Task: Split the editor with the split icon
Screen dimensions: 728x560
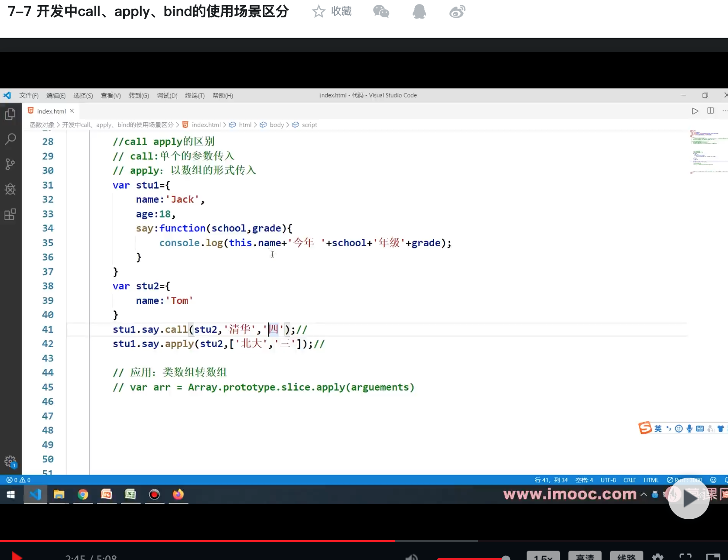Action: tap(711, 111)
